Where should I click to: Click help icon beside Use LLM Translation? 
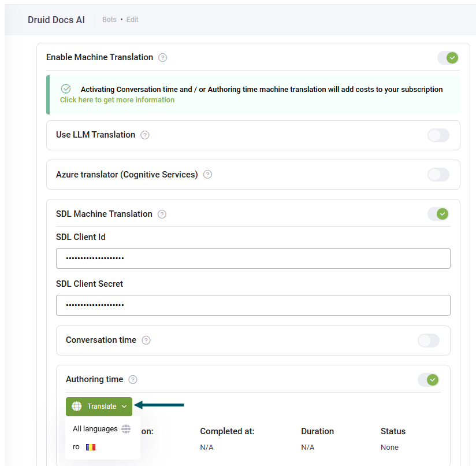click(145, 135)
